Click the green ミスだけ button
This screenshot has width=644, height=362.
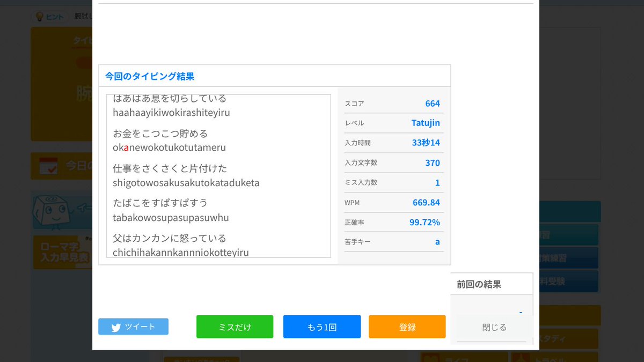(x=235, y=326)
